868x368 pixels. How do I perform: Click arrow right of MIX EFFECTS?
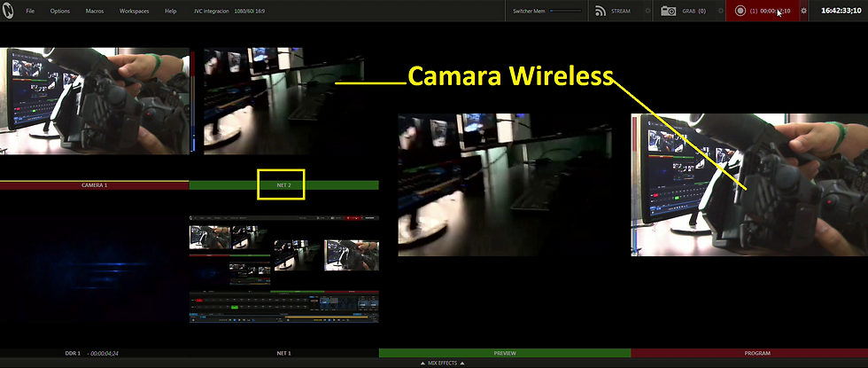461,363
